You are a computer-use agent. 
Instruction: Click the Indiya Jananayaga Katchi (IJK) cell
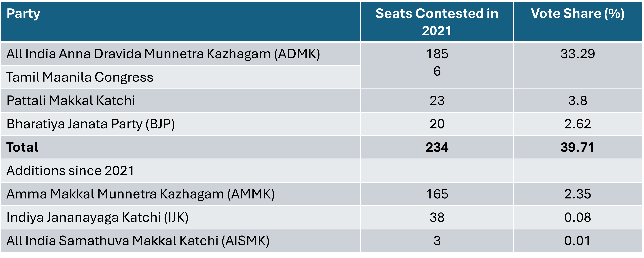click(x=181, y=217)
